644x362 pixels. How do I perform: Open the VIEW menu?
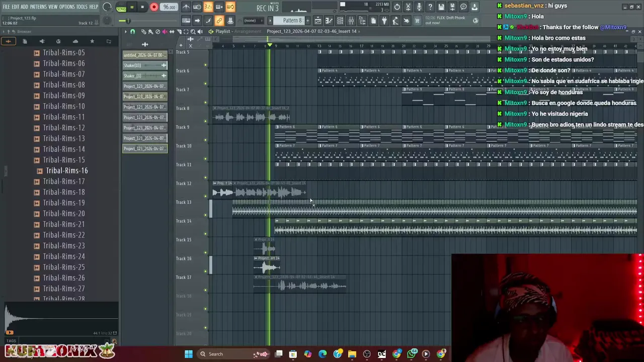pyautogui.click(x=53, y=7)
